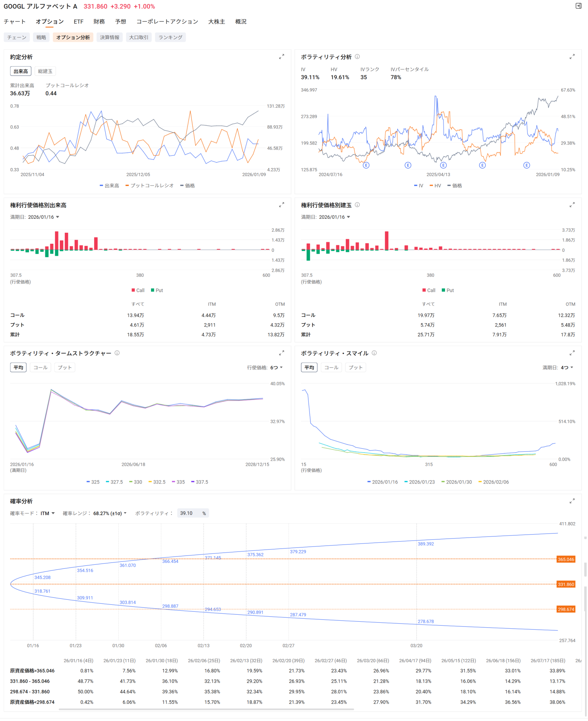Expand the 確率分析 panel to fullscreen
This screenshot has width=588, height=721.
pos(572,501)
